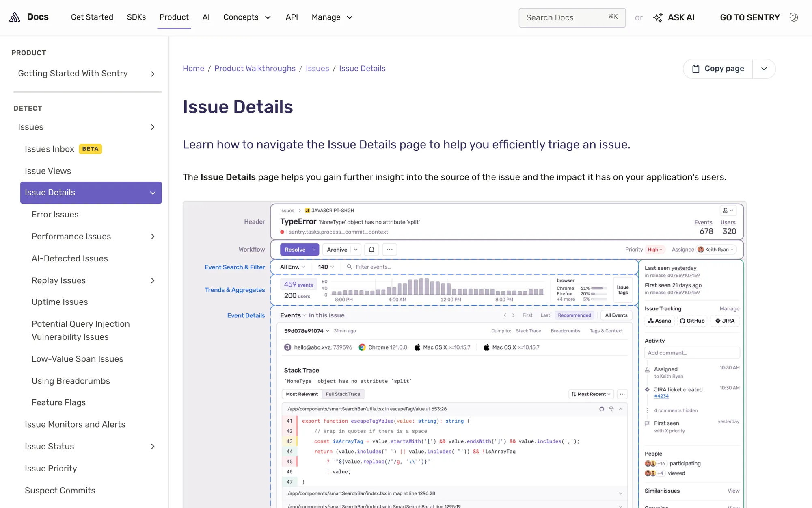Expand the Manage menu

(332, 17)
